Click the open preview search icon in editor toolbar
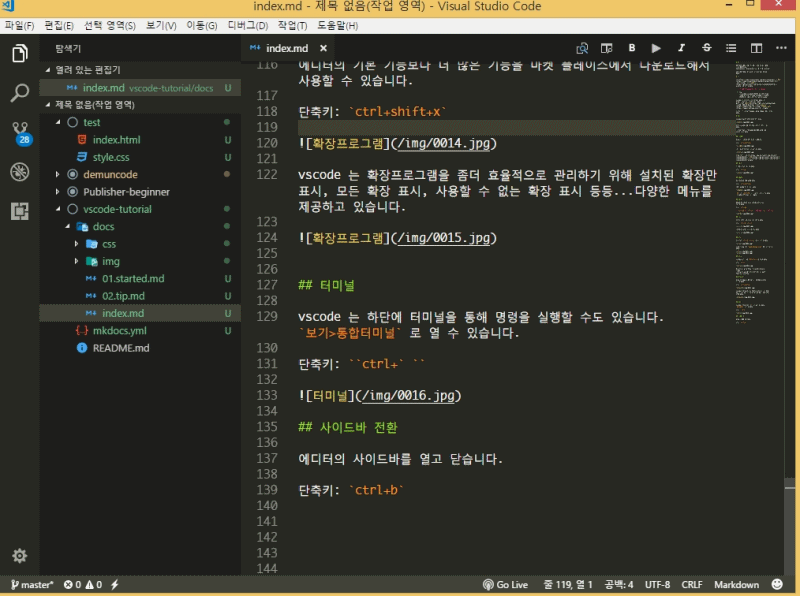Image resolution: width=800 pixels, height=596 pixels. click(x=582, y=48)
